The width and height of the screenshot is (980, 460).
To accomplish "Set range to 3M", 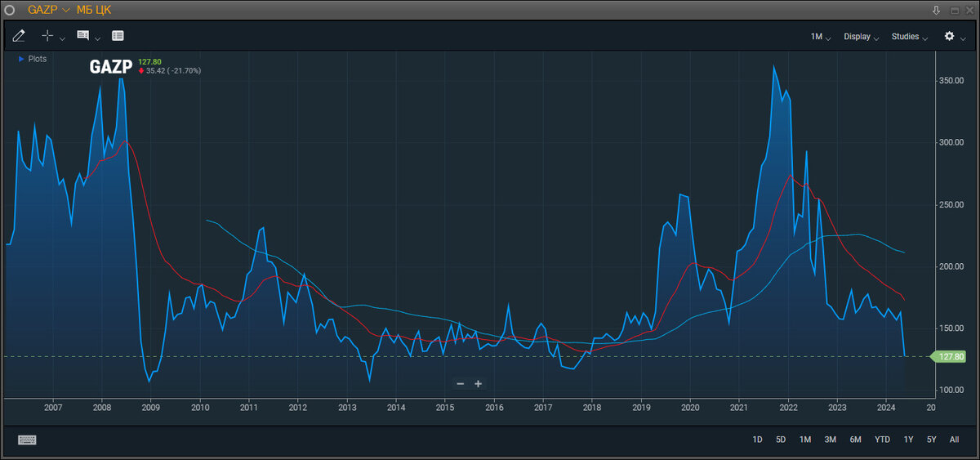I will [830, 440].
